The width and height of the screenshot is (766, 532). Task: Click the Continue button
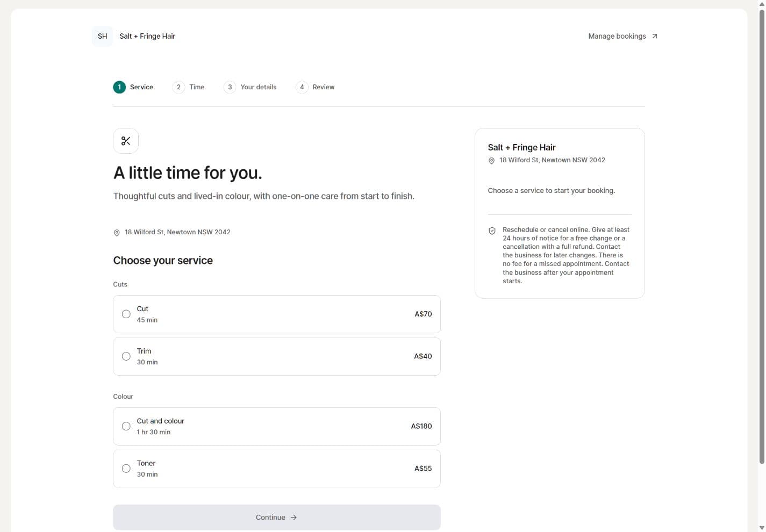[277, 517]
